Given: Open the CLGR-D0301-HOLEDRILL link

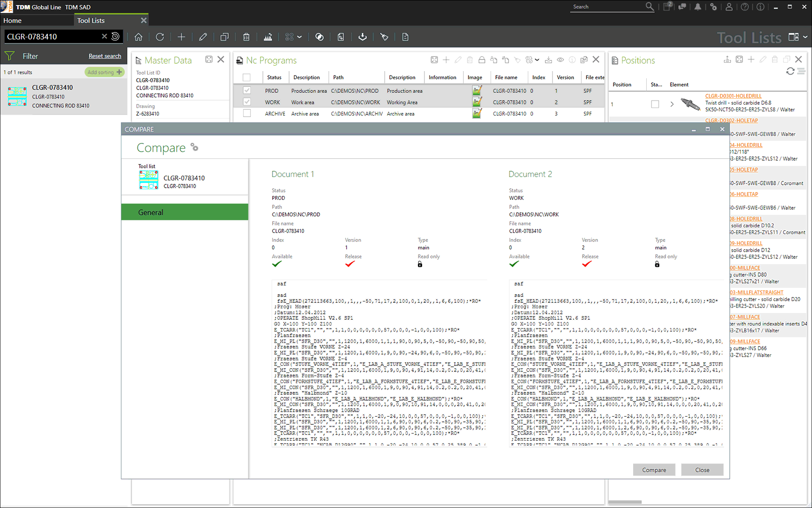Looking at the screenshot, I should click(733, 96).
